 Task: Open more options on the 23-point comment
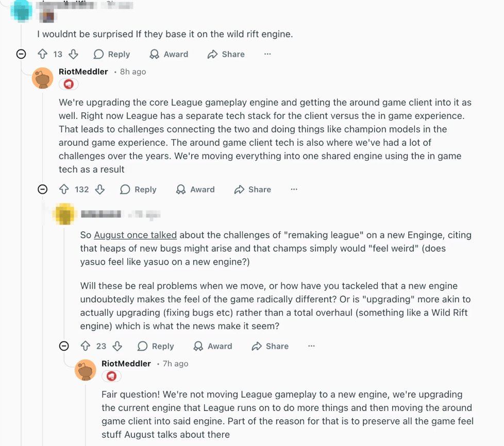311,346
